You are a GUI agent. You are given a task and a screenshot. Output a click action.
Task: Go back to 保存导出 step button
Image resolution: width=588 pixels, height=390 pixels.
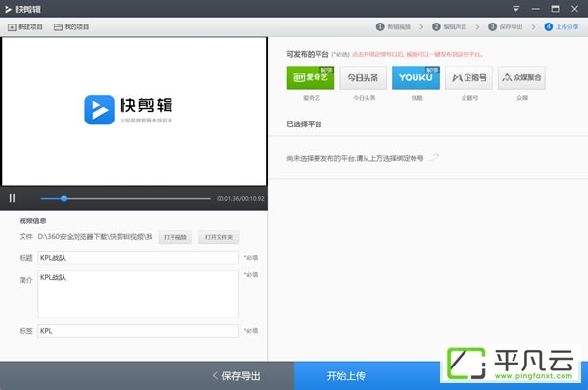[x=236, y=375]
